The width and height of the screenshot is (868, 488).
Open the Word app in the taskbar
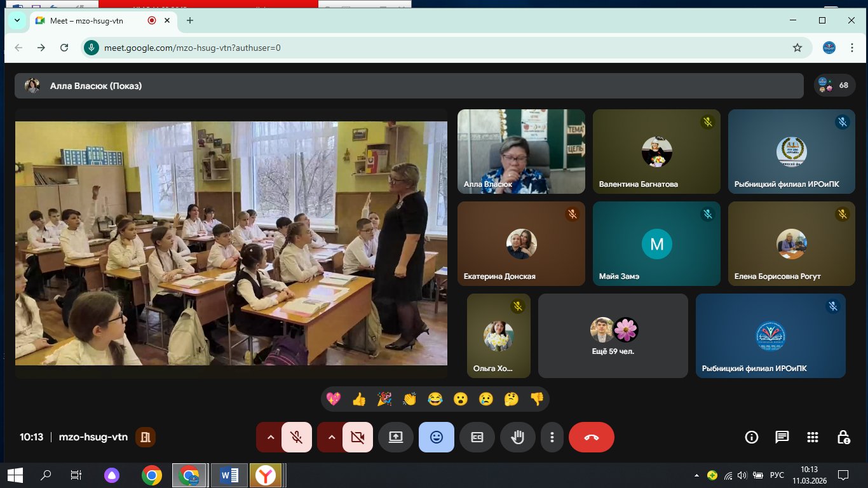229,475
